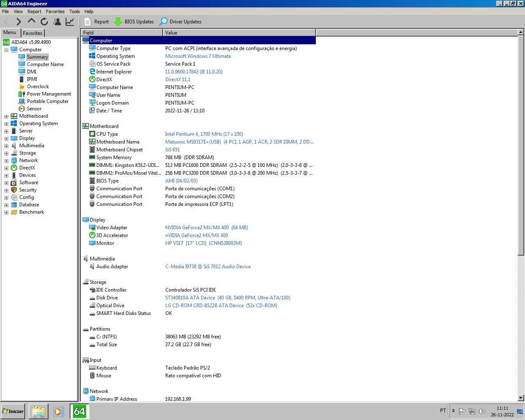Click the Devices tree icon
Viewport: 525px width, 420px height.
coord(14,175)
